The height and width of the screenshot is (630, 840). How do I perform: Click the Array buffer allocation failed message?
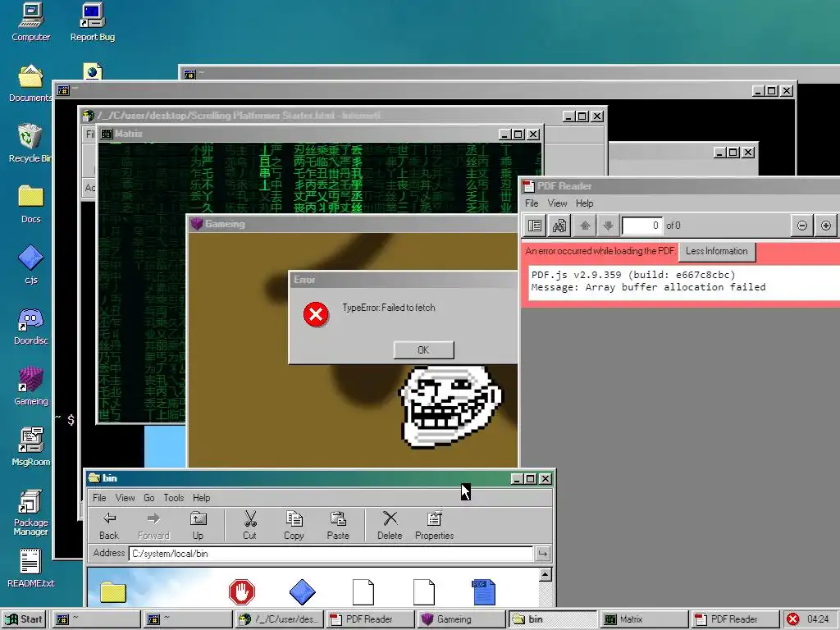pyautogui.click(x=648, y=287)
